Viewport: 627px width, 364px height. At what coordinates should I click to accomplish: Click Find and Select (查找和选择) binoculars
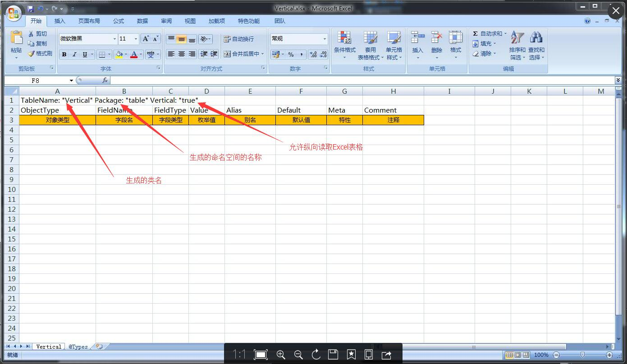click(536, 38)
